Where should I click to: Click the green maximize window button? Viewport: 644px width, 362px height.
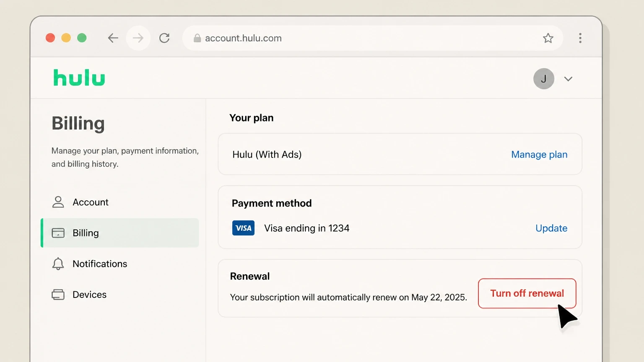pyautogui.click(x=82, y=38)
